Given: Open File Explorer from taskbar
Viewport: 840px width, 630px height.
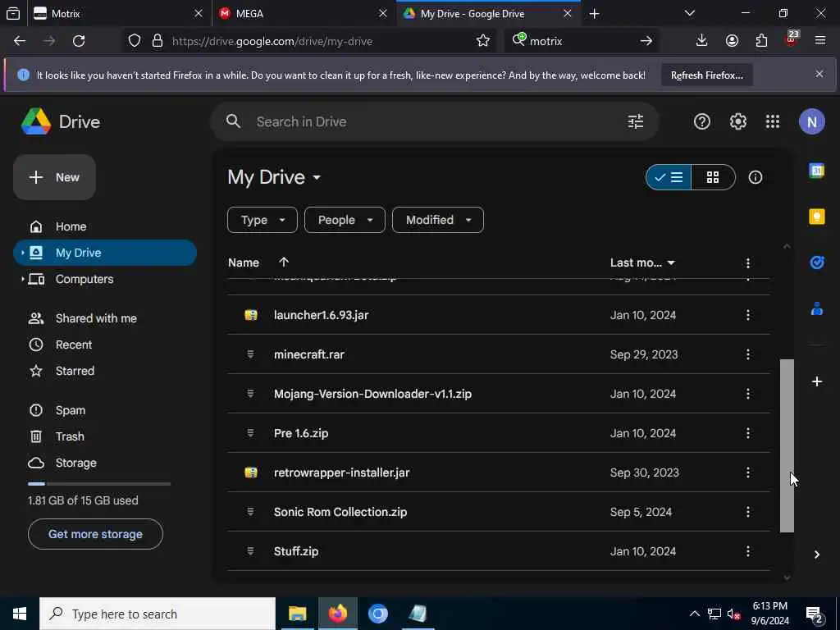Looking at the screenshot, I should 297,614.
